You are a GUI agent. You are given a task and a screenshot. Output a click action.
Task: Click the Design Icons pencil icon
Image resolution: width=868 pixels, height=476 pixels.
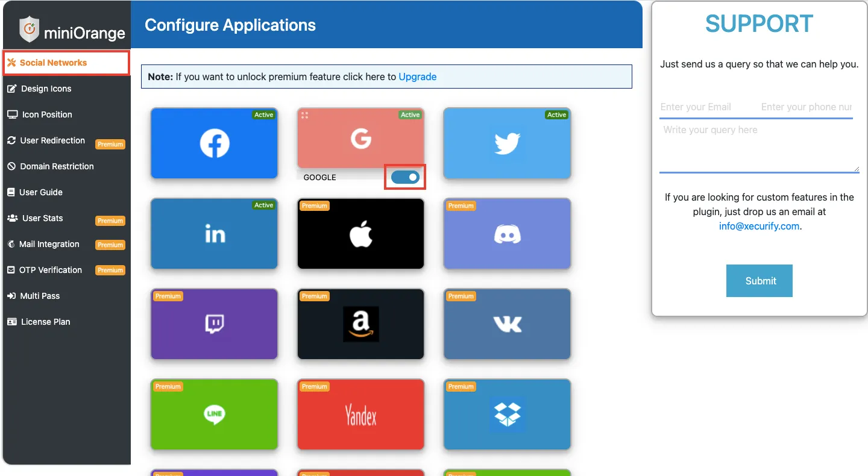(x=11, y=89)
